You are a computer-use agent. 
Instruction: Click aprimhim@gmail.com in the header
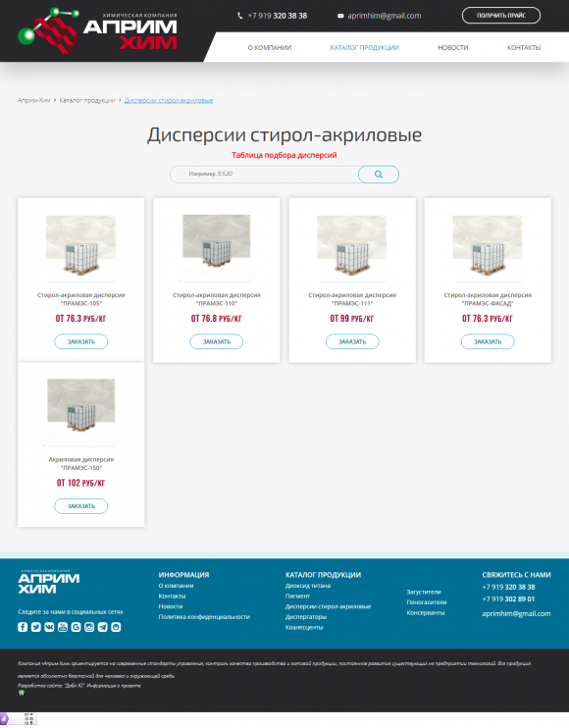click(385, 16)
